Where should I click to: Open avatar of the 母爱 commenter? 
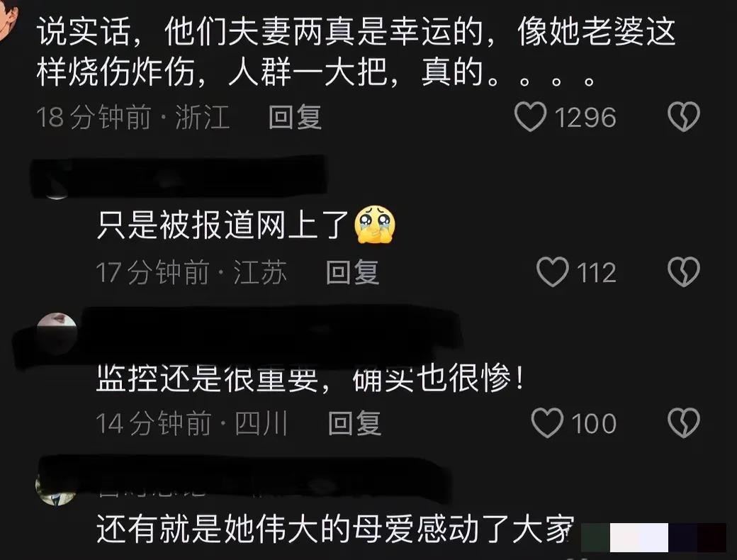click(56, 489)
